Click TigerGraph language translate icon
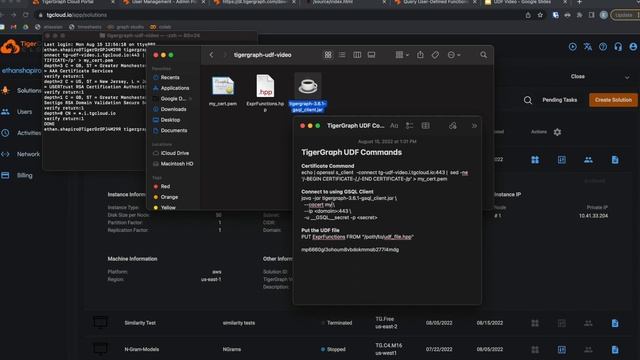Screen dimensions: 640x360 [x=588, y=47]
